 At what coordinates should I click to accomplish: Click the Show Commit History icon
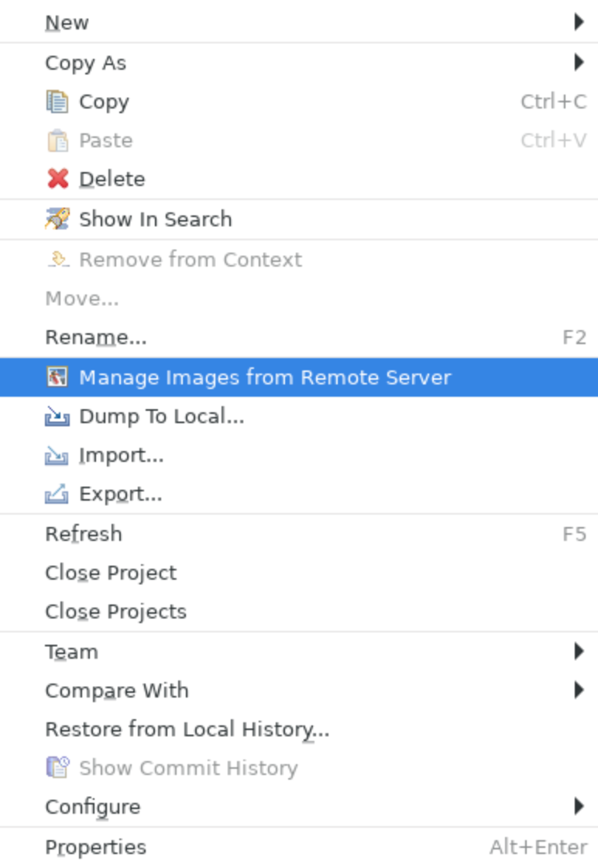click(57, 767)
